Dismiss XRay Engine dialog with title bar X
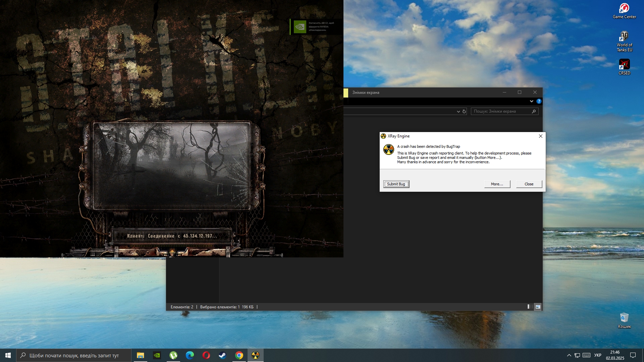Image resolution: width=644 pixels, height=362 pixels. coord(540,136)
